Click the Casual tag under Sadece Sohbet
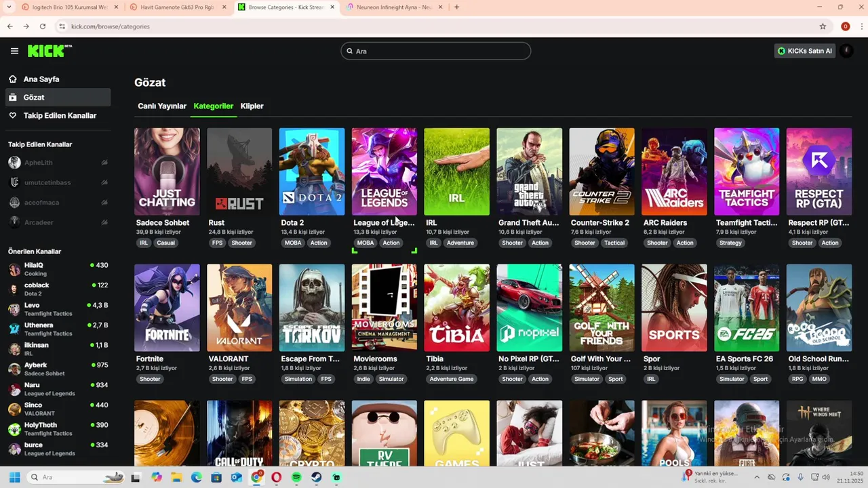The width and height of the screenshot is (868, 488). pos(165,243)
